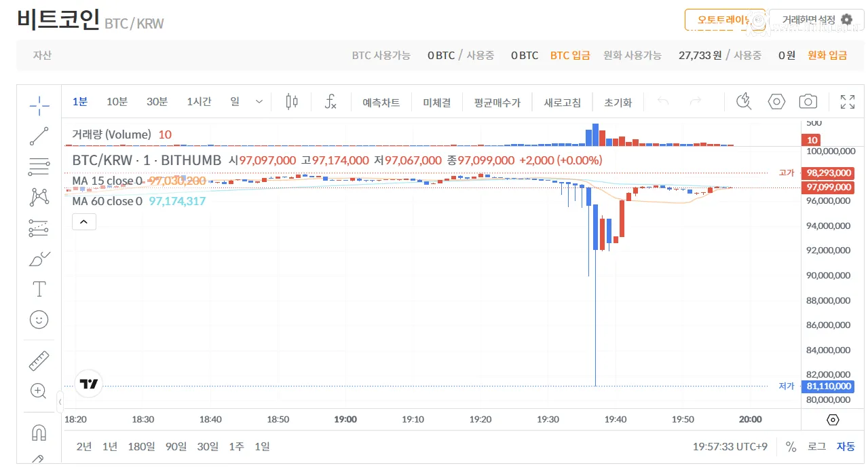The height and width of the screenshot is (470, 868).
Task: Select the trend line drawing tool
Action: (x=39, y=135)
